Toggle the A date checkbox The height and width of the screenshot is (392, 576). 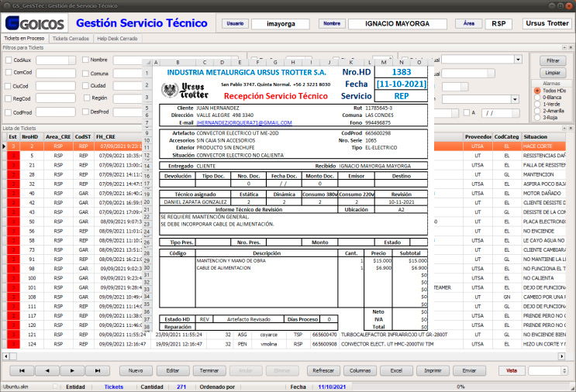click(x=467, y=112)
